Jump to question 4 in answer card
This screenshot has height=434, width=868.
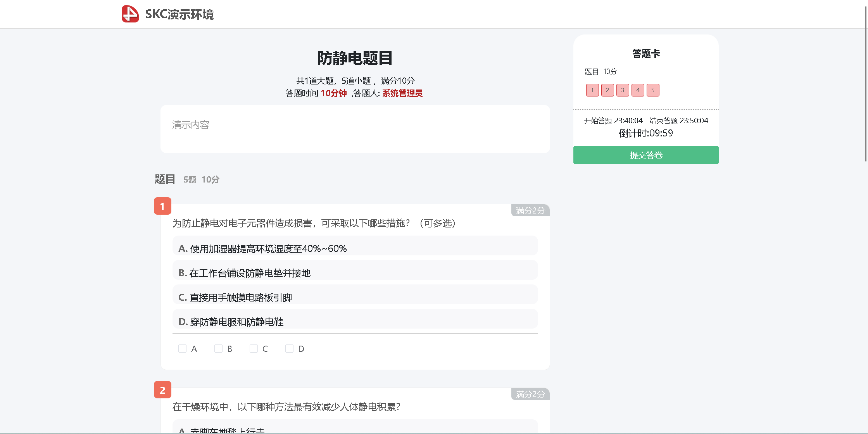pyautogui.click(x=638, y=90)
